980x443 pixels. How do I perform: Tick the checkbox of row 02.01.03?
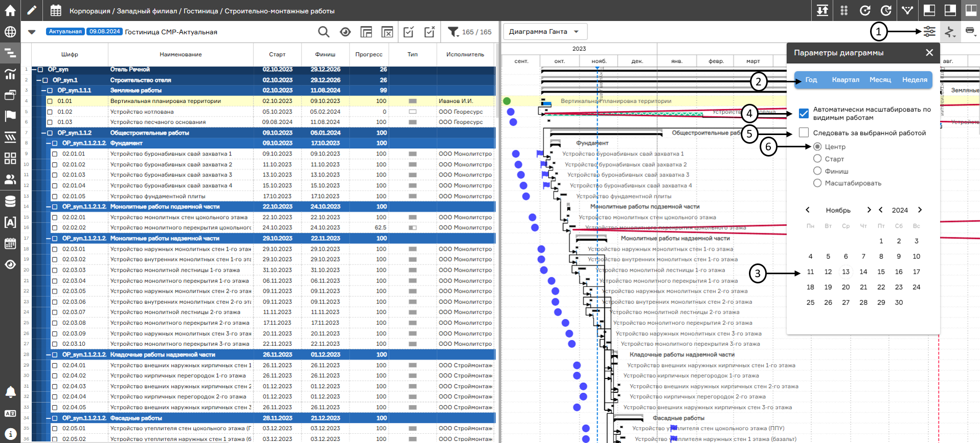(x=55, y=175)
